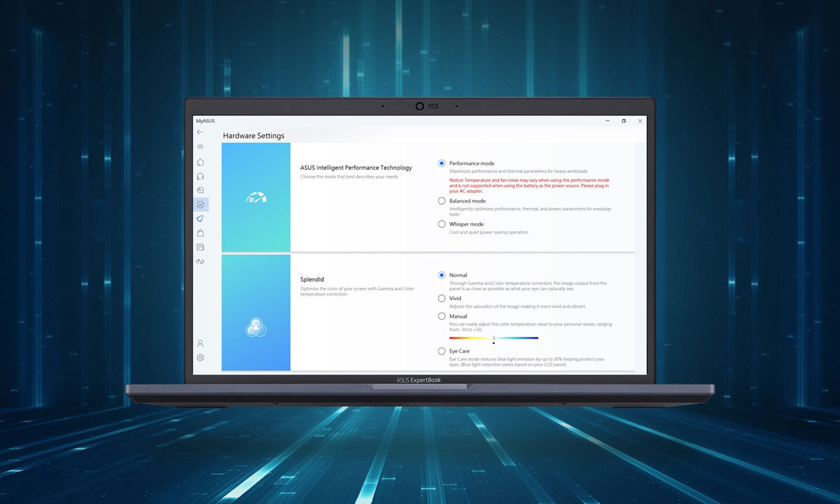Open System Diagnosis magnifier icon
The height and width of the screenshot is (504, 840).
coord(200,191)
